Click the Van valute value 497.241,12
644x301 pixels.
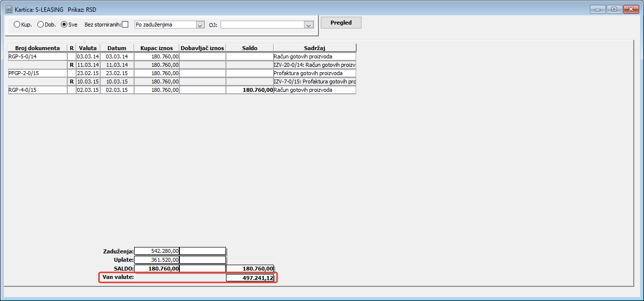(250, 277)
